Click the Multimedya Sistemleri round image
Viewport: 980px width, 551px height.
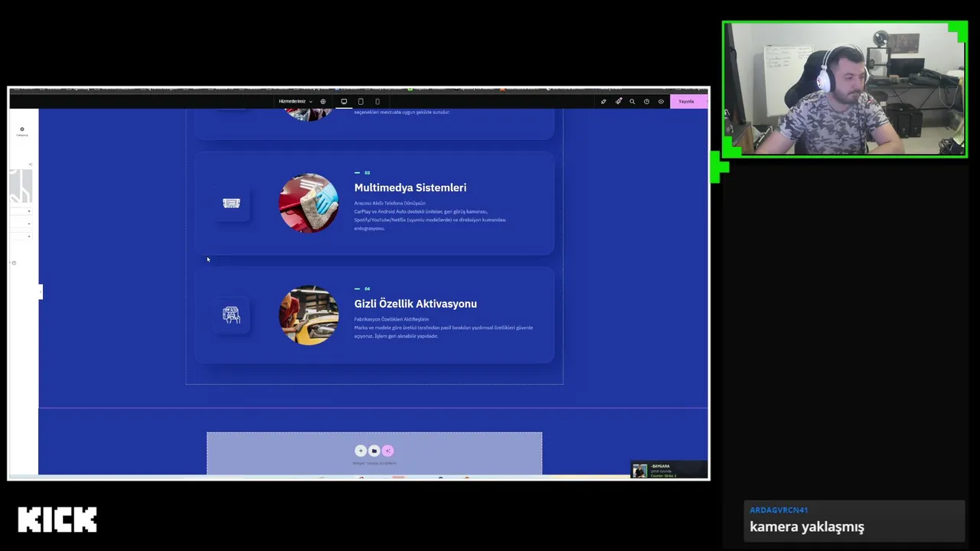(309, 203)
